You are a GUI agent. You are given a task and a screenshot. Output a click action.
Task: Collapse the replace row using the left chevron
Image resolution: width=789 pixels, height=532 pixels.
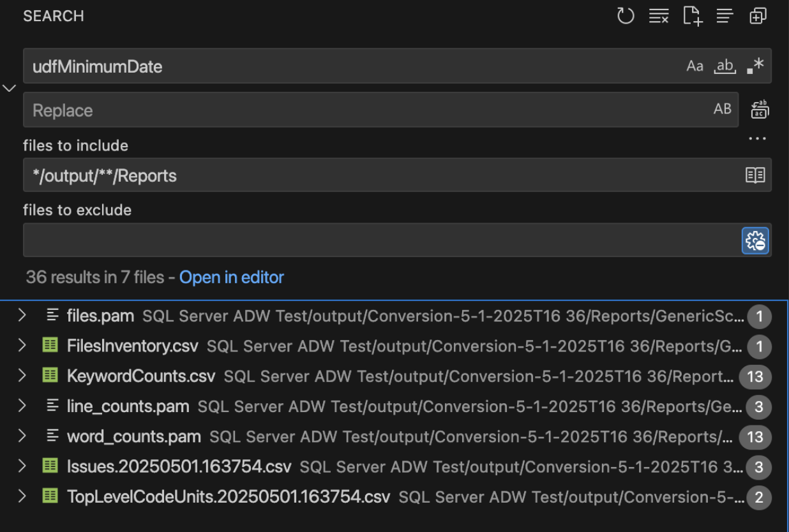[x=9, y=88]
